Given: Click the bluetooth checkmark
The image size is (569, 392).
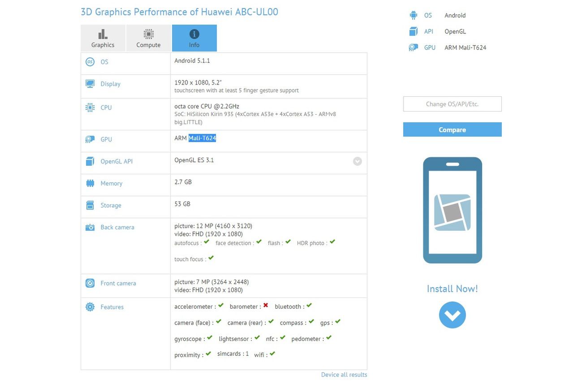Looking at the screenshot, I should click(x=309, y=306).
